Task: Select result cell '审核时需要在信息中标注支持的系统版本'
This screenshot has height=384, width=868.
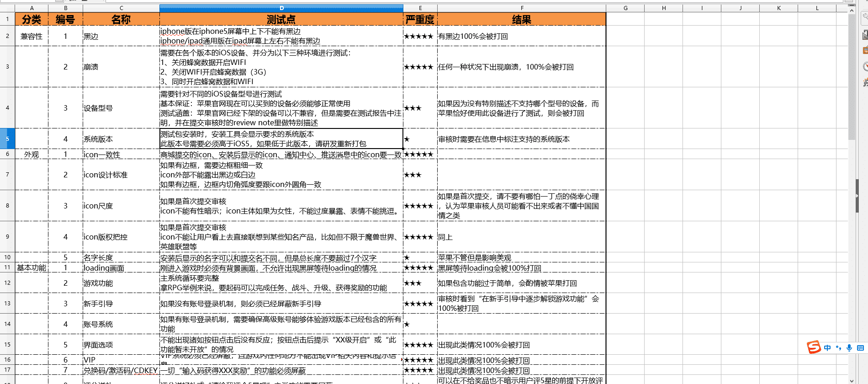Action: (x=522, y=139)
